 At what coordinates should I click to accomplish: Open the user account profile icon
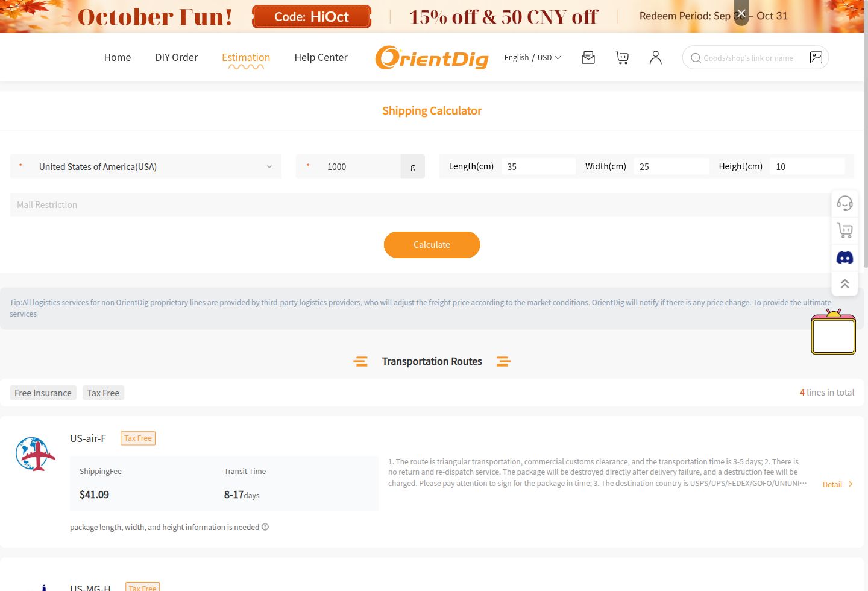click(x=656, y=57)
